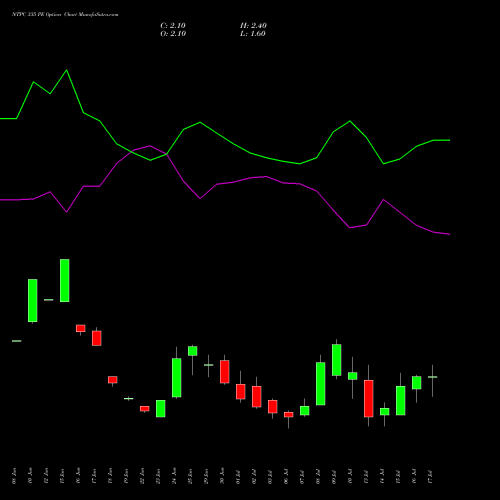Click the 17 Jul date label
The width and height of the screenshot is (500, 500).
click(x=430, y=476)
